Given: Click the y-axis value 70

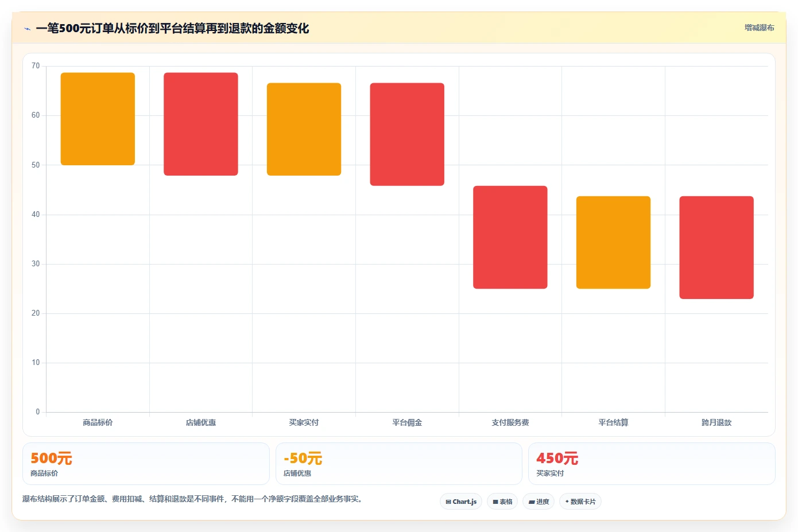Looking at the screenshot, I should point(36,66).
